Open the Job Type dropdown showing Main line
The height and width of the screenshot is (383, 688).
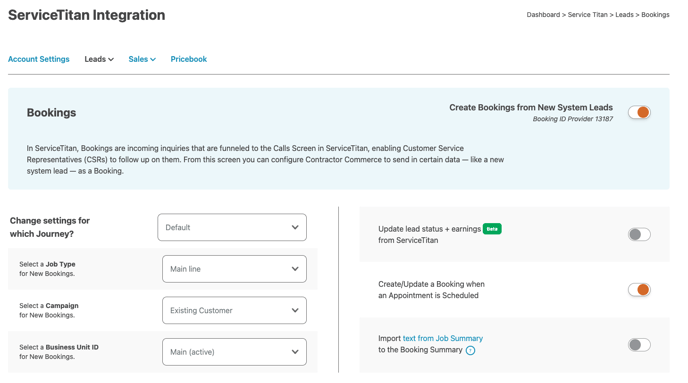(x=234, y=269)
